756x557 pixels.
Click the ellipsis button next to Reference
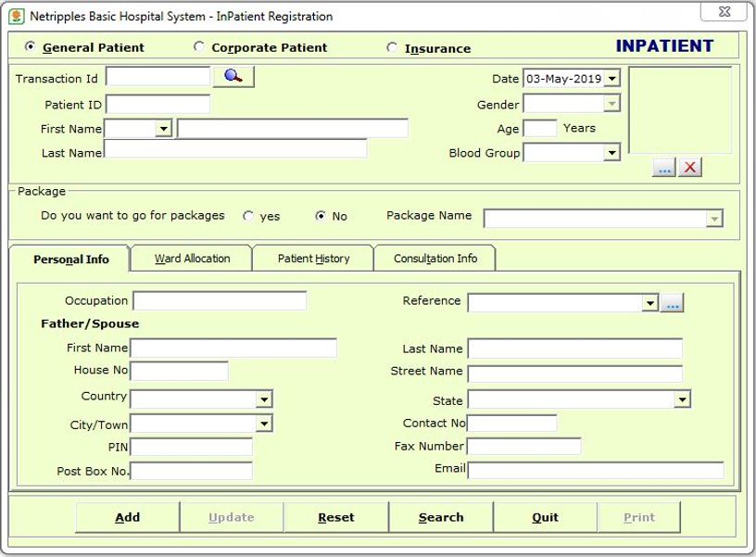[x=672, y=303]
